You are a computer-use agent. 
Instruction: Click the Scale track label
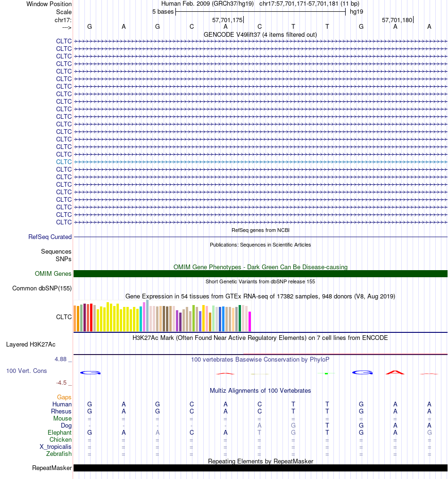point(64,12)
